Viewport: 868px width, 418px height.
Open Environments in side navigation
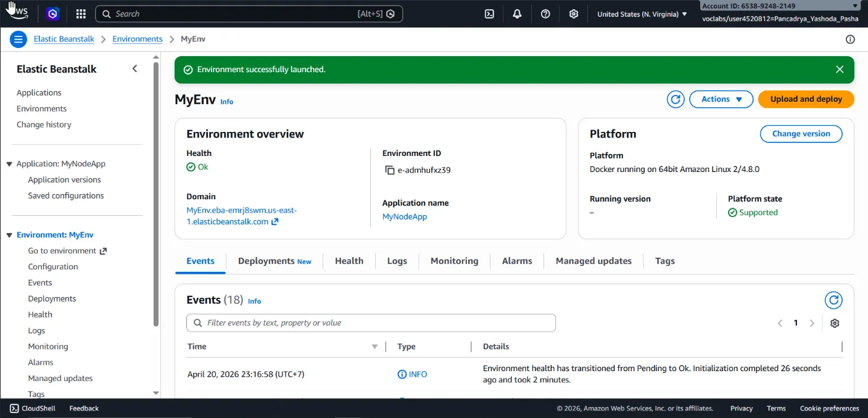coord(41,109)
